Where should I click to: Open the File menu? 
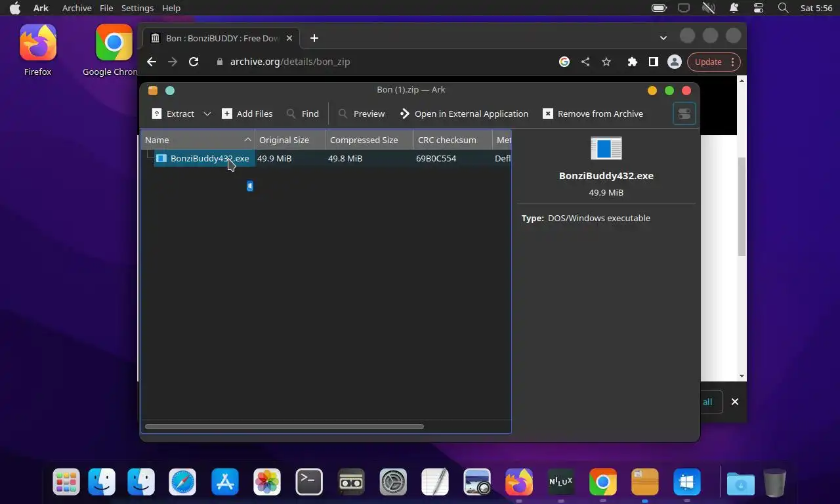click(106, 8)
